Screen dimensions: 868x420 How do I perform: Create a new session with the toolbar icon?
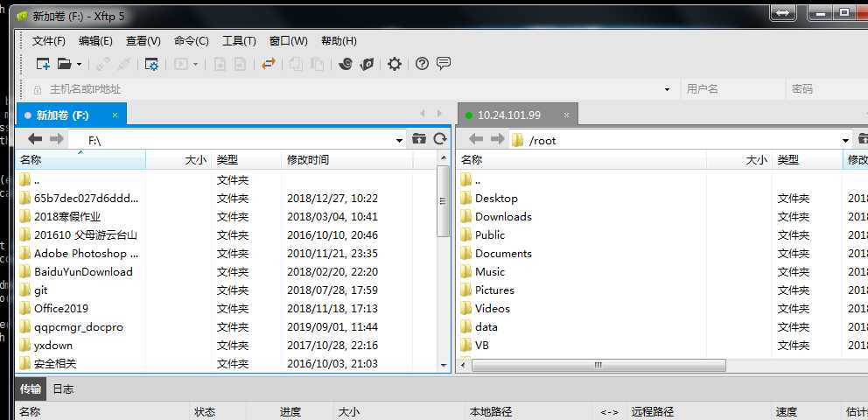click(x=43, y=64)
